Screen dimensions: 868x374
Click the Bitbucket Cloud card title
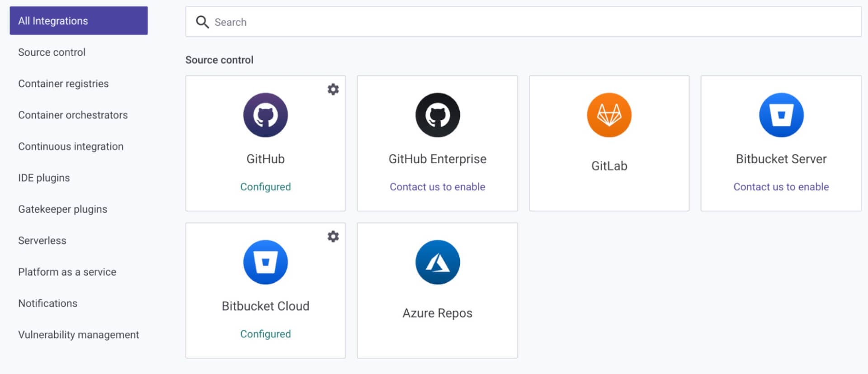265,306
